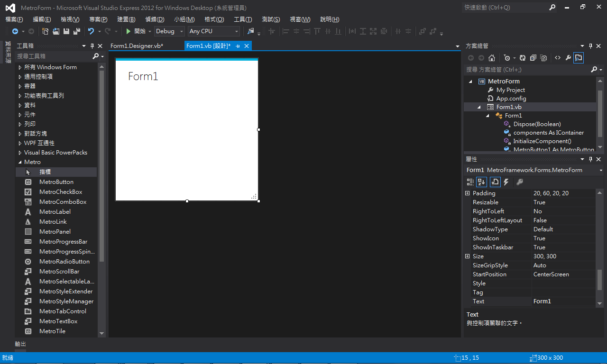Toggle Preview Selected Items in Solution Explorer
This screenshot has width=607, height=364.
[579, 58]
